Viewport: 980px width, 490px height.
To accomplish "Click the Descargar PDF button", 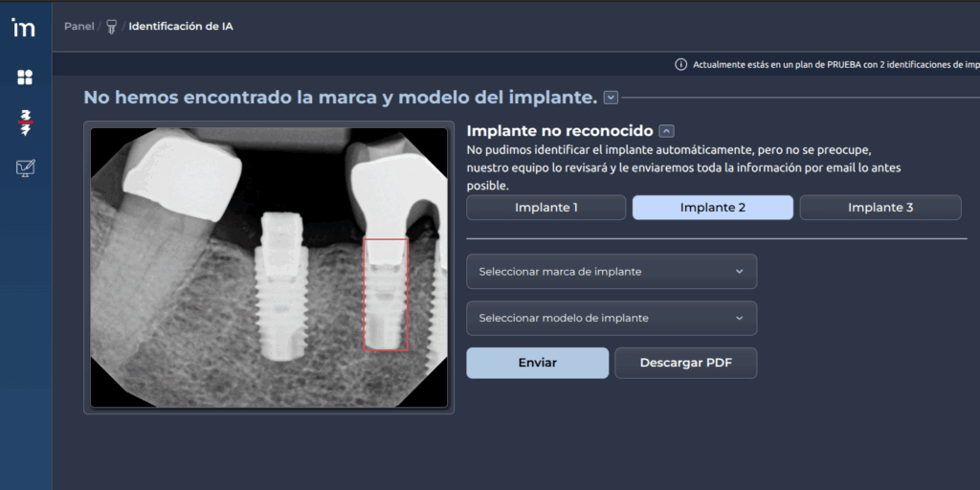I will [x=685, y=363].
